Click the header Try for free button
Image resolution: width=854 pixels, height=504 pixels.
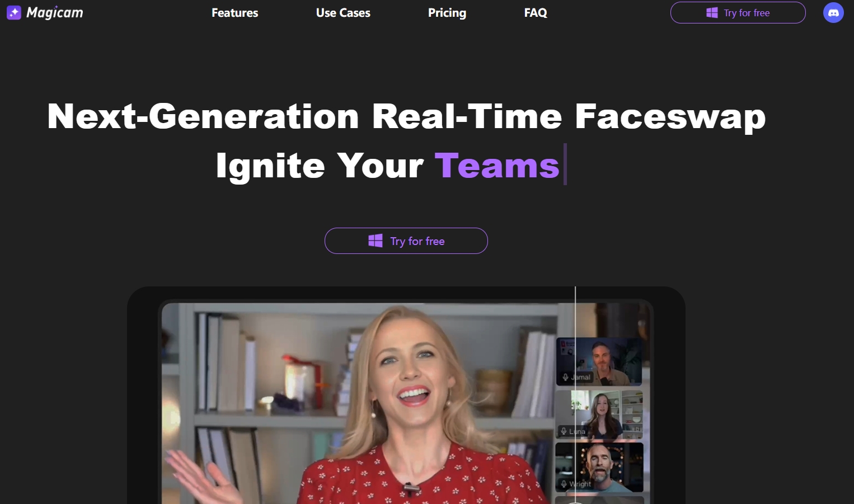pos(738,12)
